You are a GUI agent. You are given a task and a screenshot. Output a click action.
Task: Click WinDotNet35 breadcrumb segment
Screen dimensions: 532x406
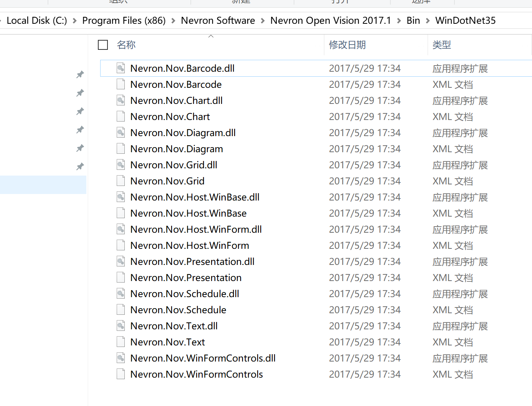[465, 21]
